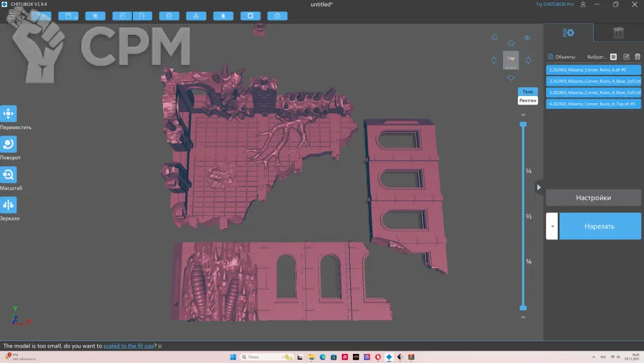Click the edit icon in the object list header

point(626,57)
